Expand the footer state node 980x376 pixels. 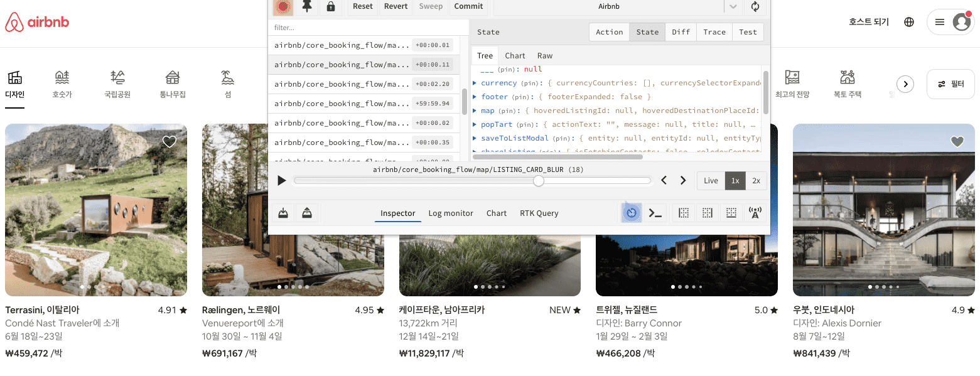coord(475,97)
